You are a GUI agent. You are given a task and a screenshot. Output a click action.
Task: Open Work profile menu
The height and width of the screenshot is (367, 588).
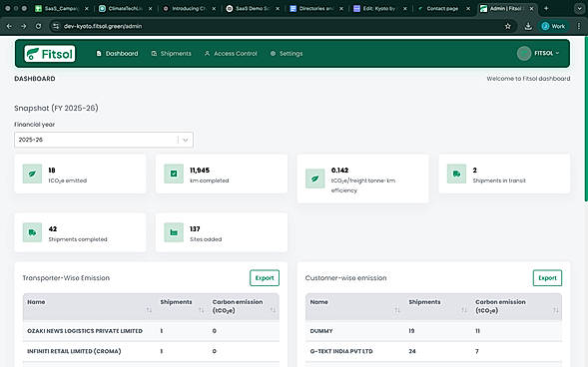pyautogui.click(x=553, y=26)
